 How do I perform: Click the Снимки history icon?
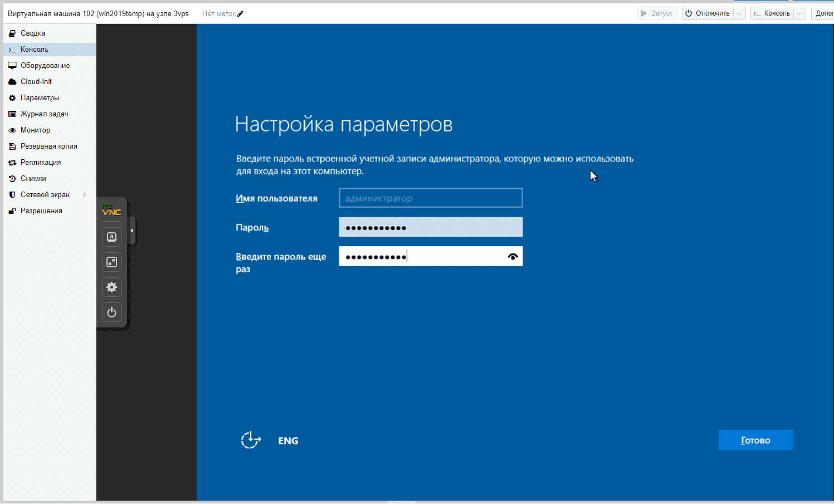(x=12, y=179)
